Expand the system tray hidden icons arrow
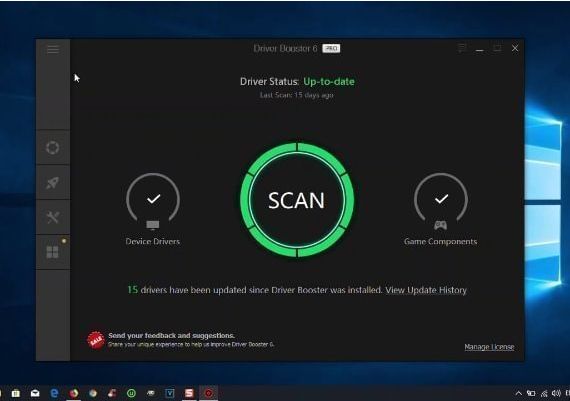Image resolution: width=570 pixels, height=401 pixels. click(x=519, y=393)
